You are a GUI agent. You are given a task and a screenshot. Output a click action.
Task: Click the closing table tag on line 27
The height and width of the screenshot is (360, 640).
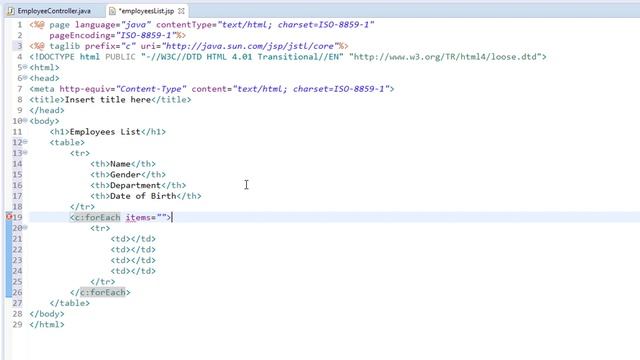click(x=69, y=303)
